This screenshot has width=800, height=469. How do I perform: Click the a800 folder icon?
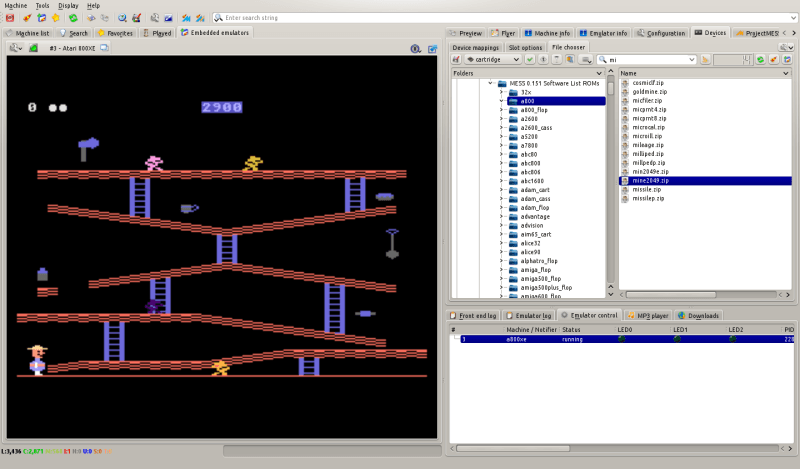(x=513, y=101)
